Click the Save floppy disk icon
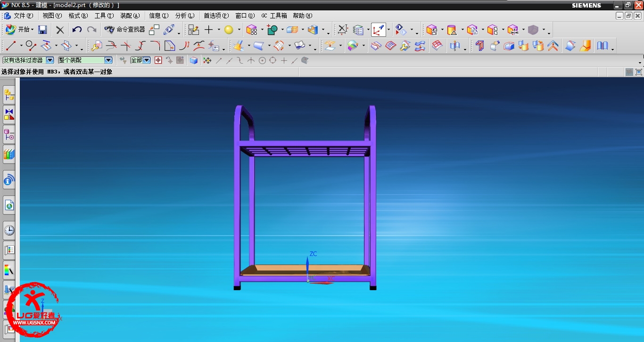This screenshot has height=342, width=644. coord(42,30)
